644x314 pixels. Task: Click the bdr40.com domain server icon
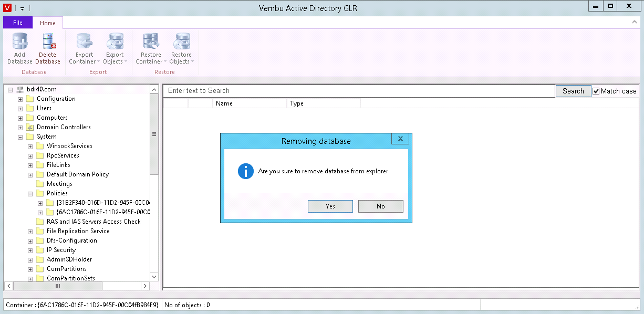[20, 89]
